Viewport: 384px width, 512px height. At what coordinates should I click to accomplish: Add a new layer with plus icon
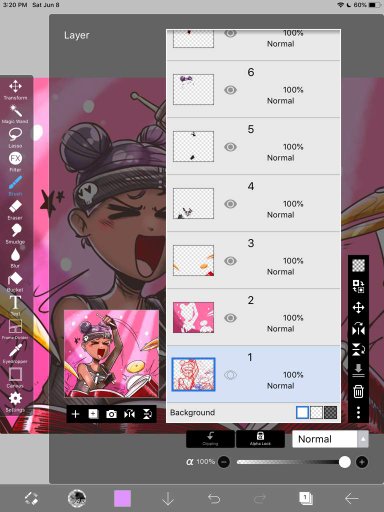76,414
